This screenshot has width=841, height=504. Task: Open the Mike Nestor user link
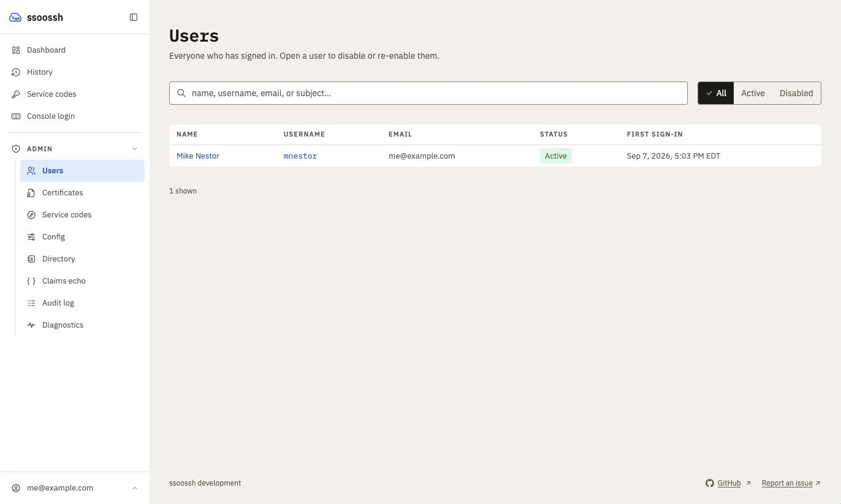197,156
